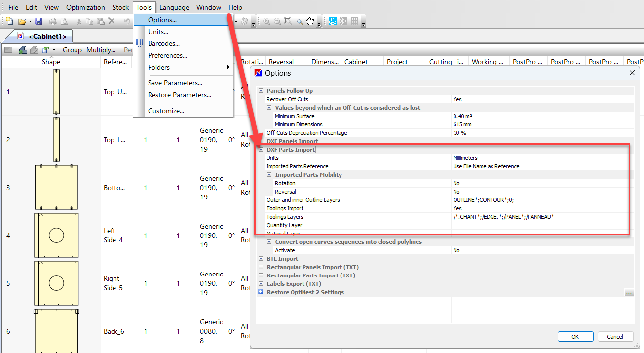Click the grey rectangle part icon
This screenshot has width=644, height=353.
coord(8,50)
